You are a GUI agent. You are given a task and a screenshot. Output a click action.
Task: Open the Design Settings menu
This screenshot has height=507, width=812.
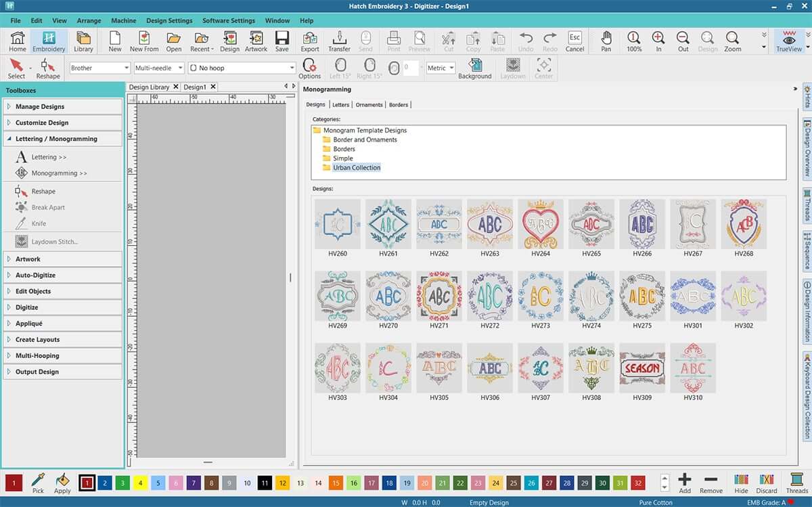tap(169, 21)
